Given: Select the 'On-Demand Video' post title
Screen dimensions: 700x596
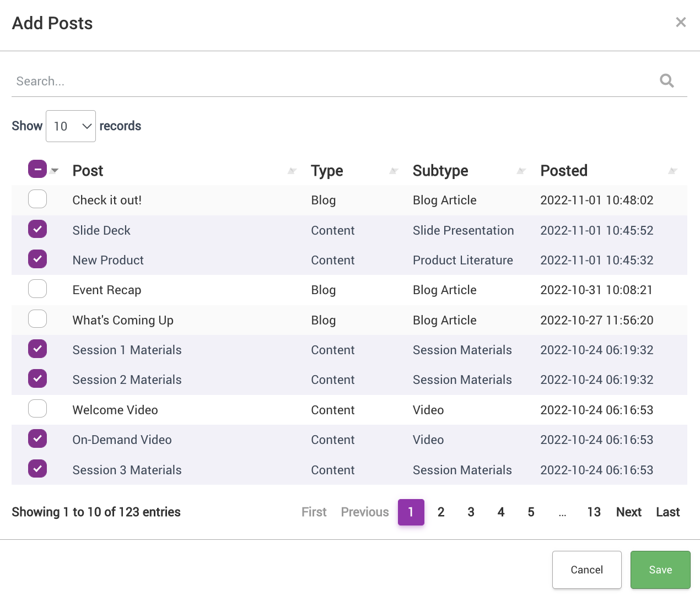Looking at the screenshot, I should 122,440.
